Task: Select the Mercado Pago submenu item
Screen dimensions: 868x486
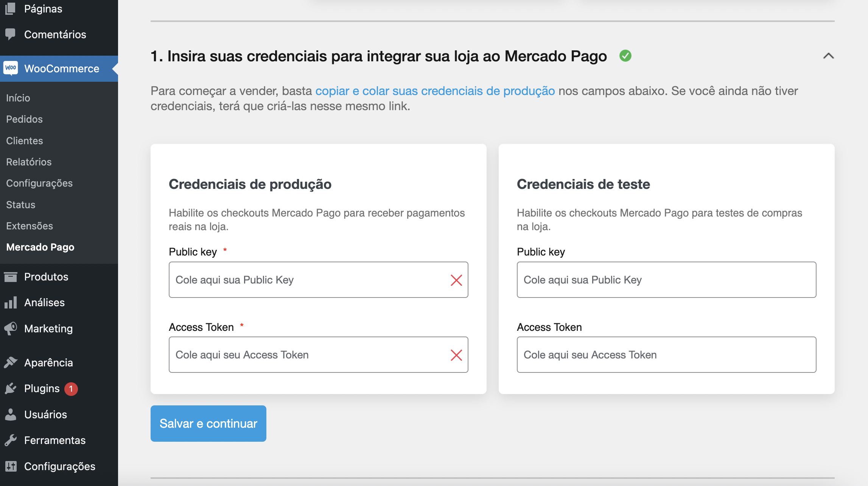Action: tap(40, 247)
